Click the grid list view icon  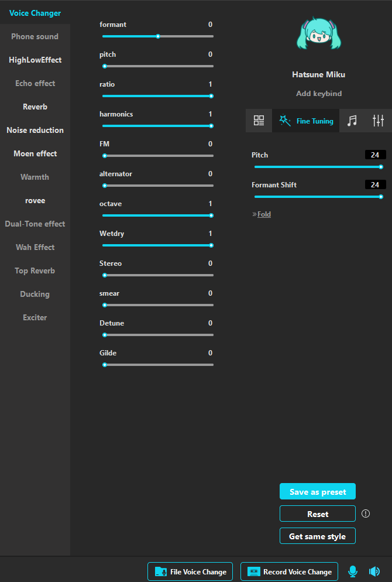(259, 121)
